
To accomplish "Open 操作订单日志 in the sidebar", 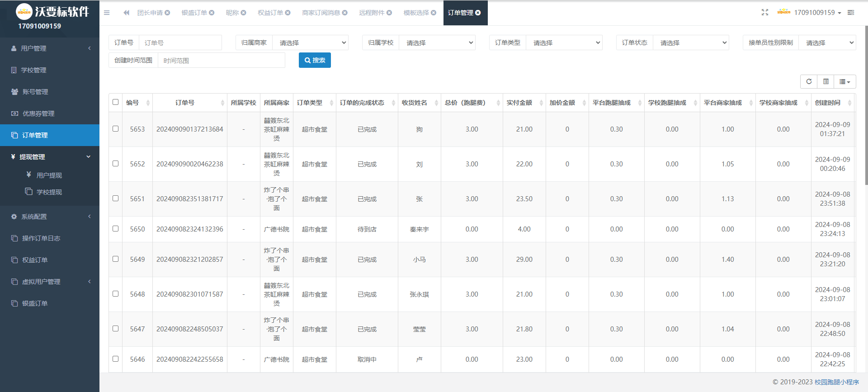I will click(x=50, y=238).
